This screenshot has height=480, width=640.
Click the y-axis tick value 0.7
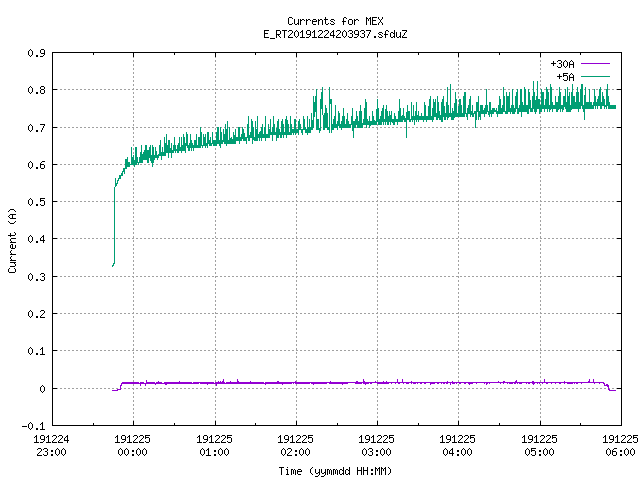(x=36, y=128)
